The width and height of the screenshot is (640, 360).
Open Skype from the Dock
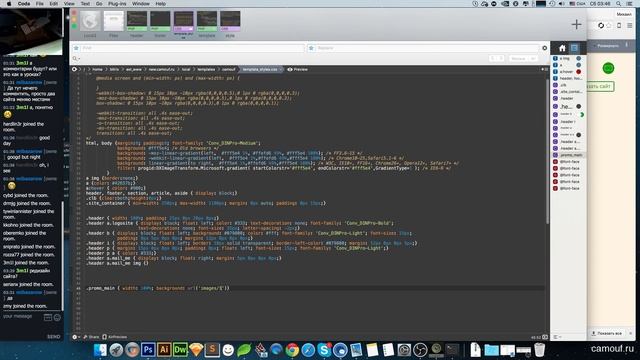324,350
